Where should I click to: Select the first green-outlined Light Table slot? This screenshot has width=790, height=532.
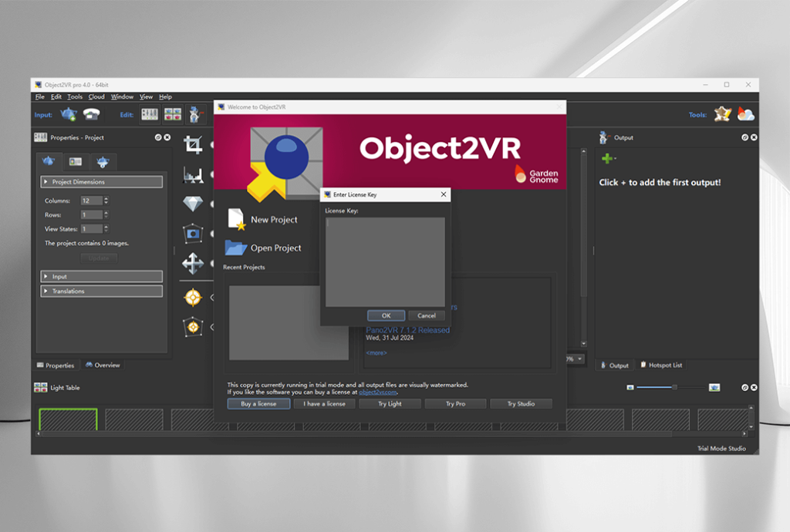tap(68, 419)
